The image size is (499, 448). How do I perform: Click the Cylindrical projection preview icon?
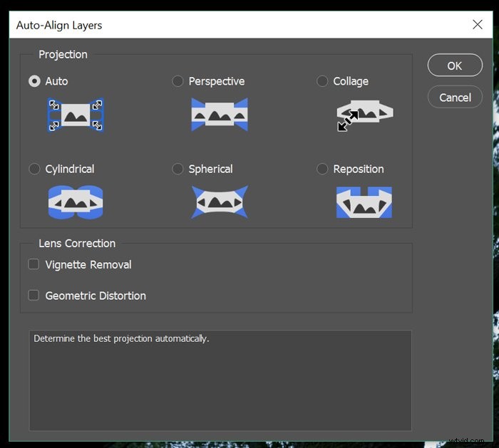coord(76,203)
